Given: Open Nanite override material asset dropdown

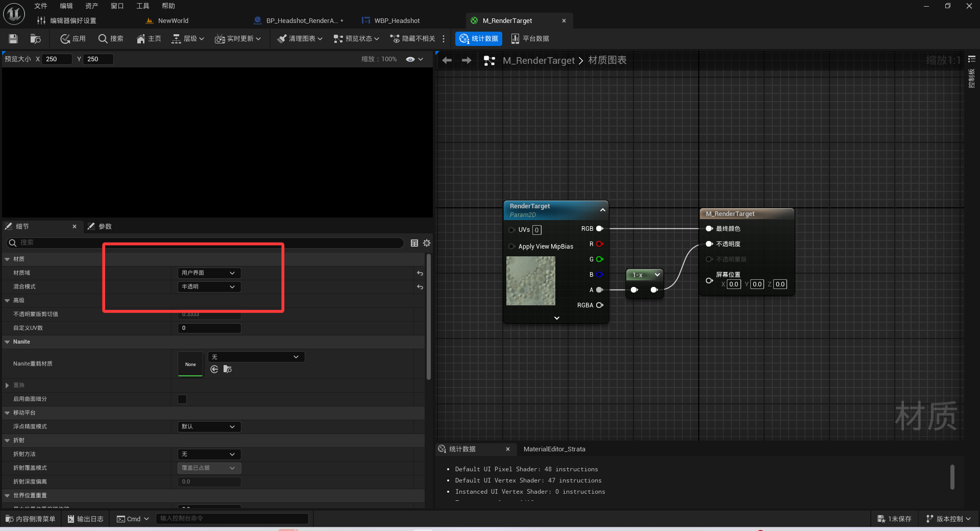Looking at the screenshot, I should (256, 357).
